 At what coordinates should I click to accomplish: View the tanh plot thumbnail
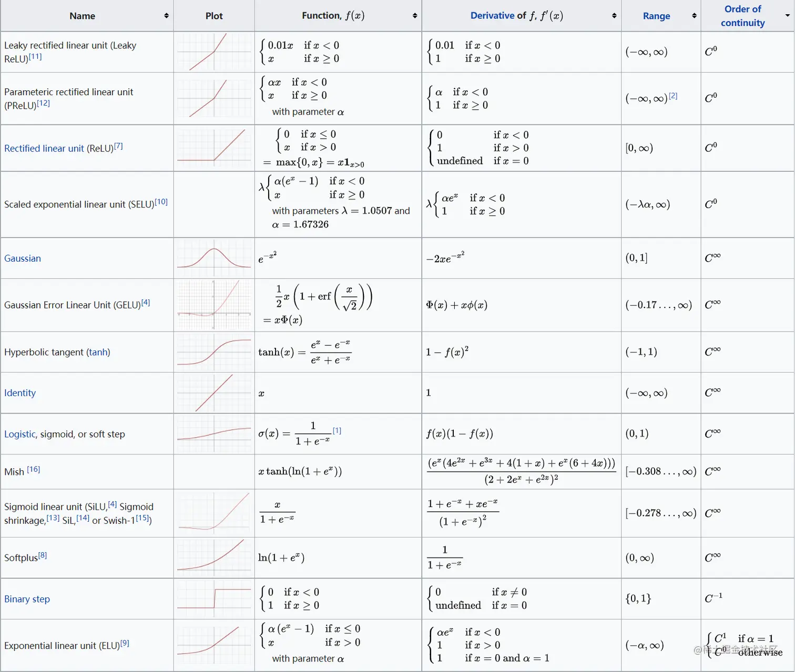214,352
